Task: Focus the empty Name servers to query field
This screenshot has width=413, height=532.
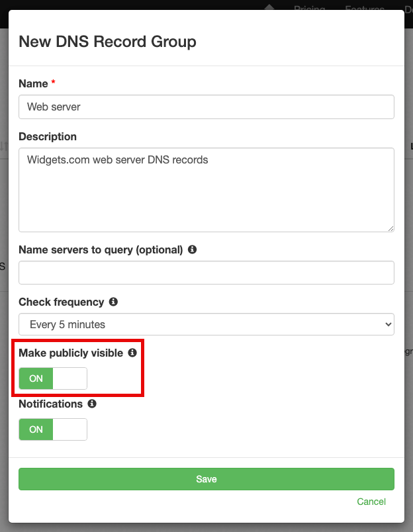Action: tap(206, 272)
